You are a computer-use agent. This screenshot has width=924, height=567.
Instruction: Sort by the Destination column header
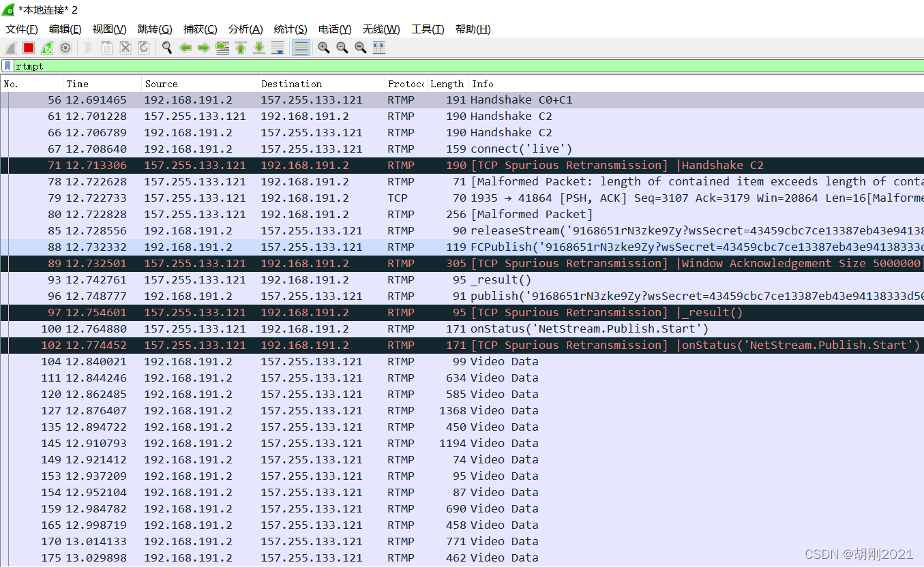(322, 84)
